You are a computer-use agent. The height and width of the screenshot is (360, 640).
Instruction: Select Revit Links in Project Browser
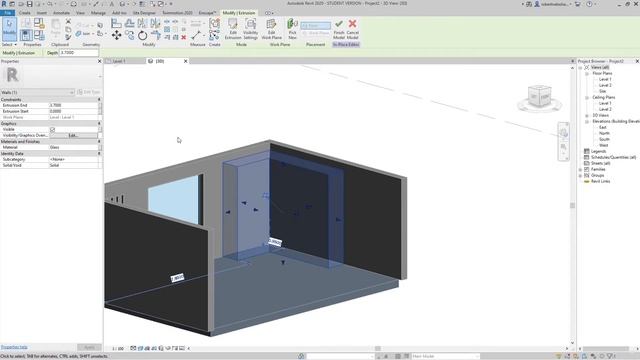pos(600,181)
